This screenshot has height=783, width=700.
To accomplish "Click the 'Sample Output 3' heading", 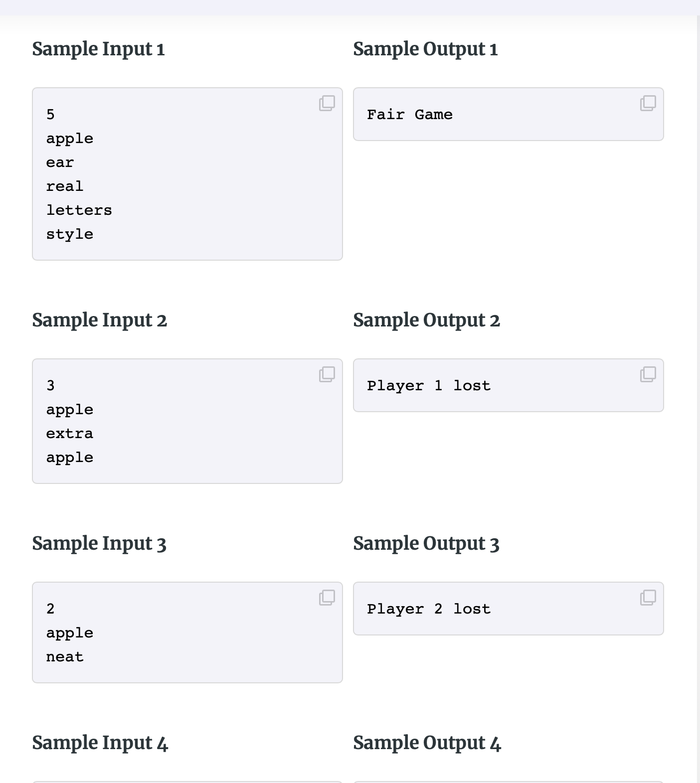I will [426, 543].
